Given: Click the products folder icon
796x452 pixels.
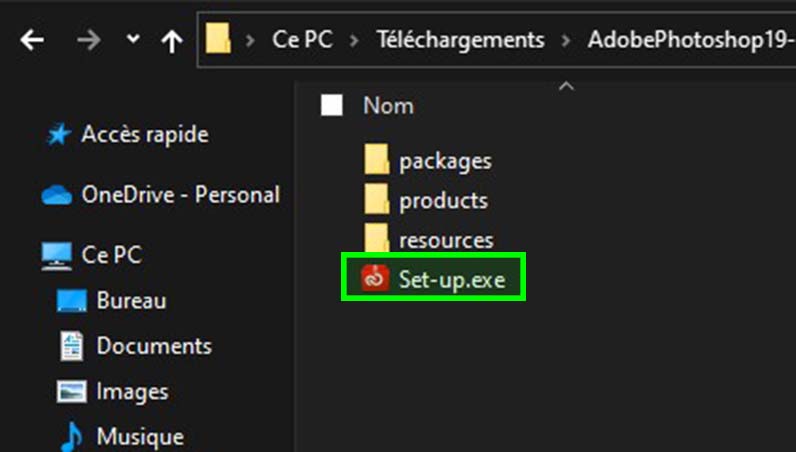Looking at the screenshot, I should pyautogui.click(x=376, y=200).
